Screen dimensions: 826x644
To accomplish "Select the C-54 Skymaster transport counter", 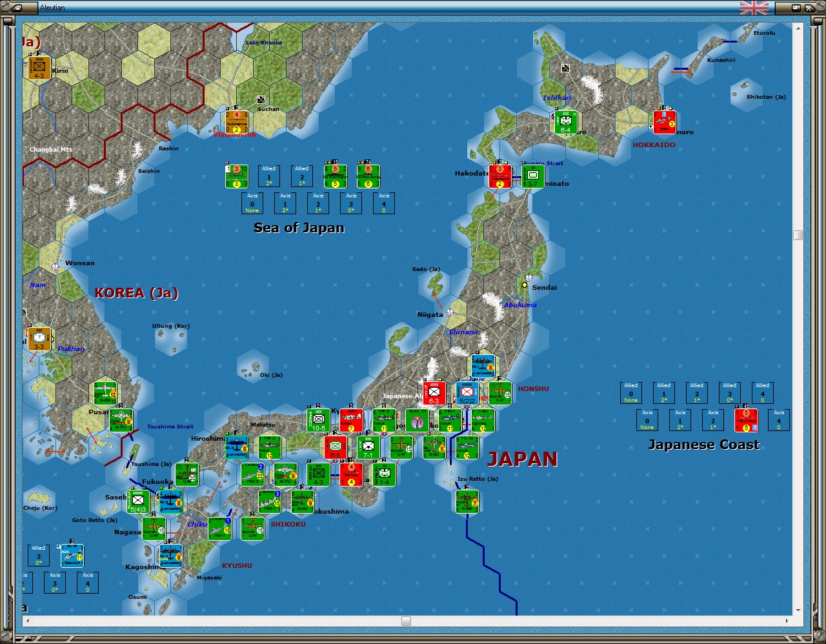I will pos(186,474).
